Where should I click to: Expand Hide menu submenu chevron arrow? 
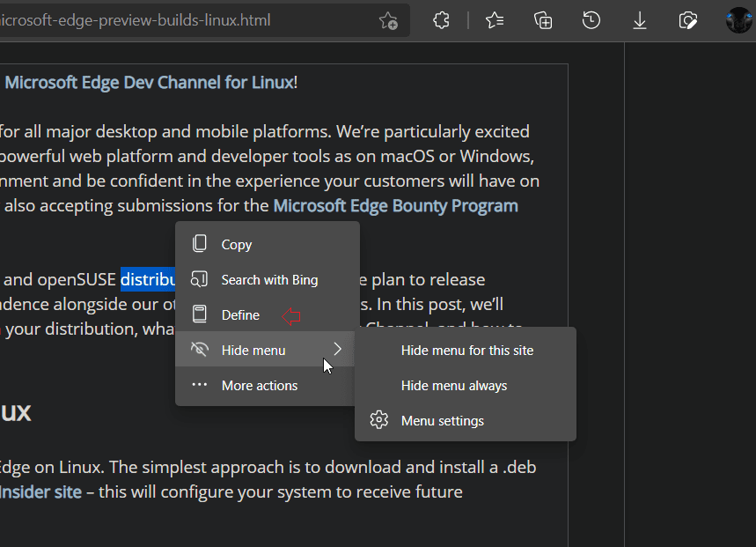337,349
